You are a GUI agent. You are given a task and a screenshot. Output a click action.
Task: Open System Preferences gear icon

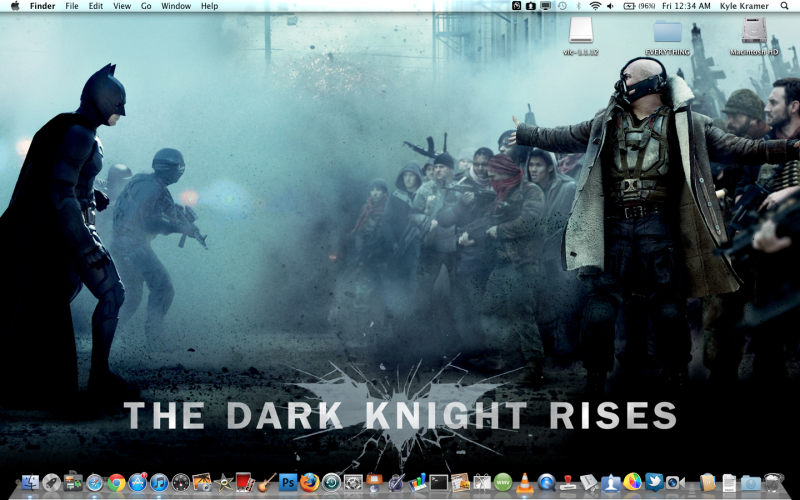(x=353, y=483)
